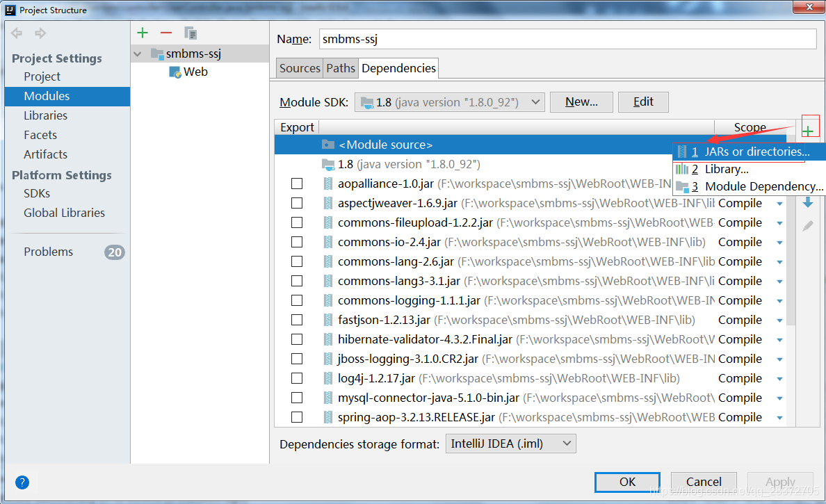The height and width of the screenshot is (504, 826).
Task: Click the back navigation arrow
Action: pyautogui.click(x=17, y=33)
